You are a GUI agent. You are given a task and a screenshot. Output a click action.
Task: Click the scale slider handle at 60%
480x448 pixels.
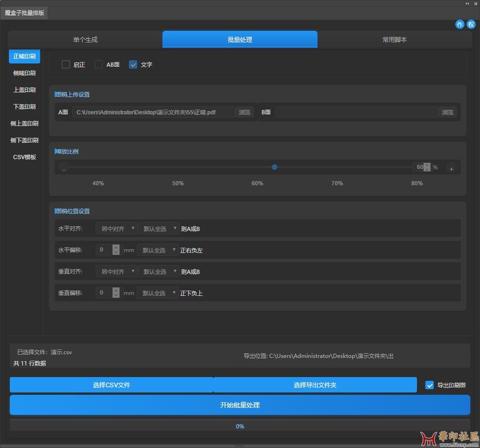point(274,167)
